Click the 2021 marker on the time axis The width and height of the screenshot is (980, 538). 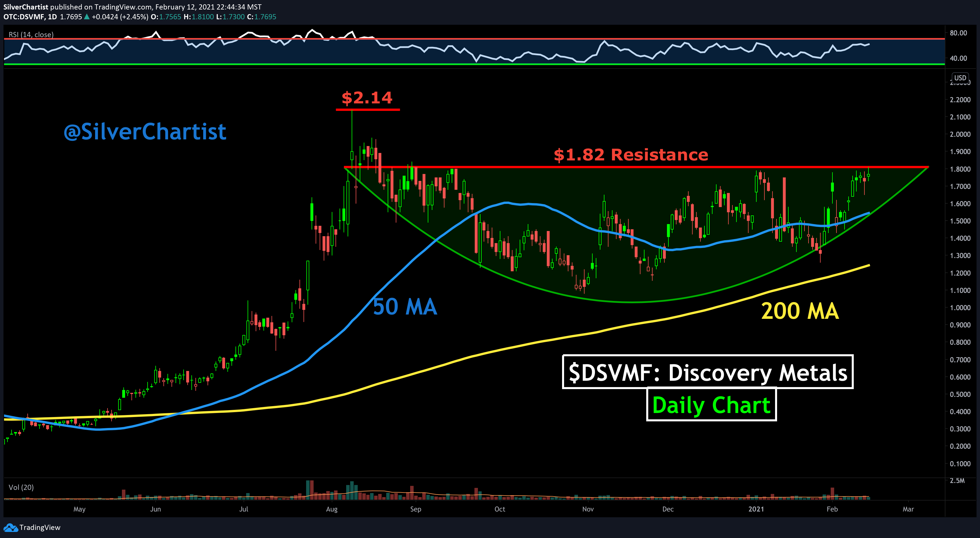pyautogui.click(x=756, y=509)
